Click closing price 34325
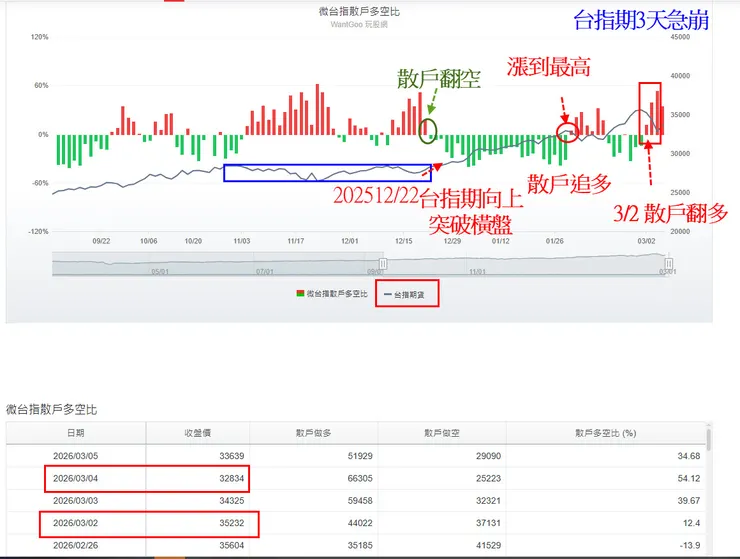The width and height of the screenshot is (740, 559). tap(232, 500)
